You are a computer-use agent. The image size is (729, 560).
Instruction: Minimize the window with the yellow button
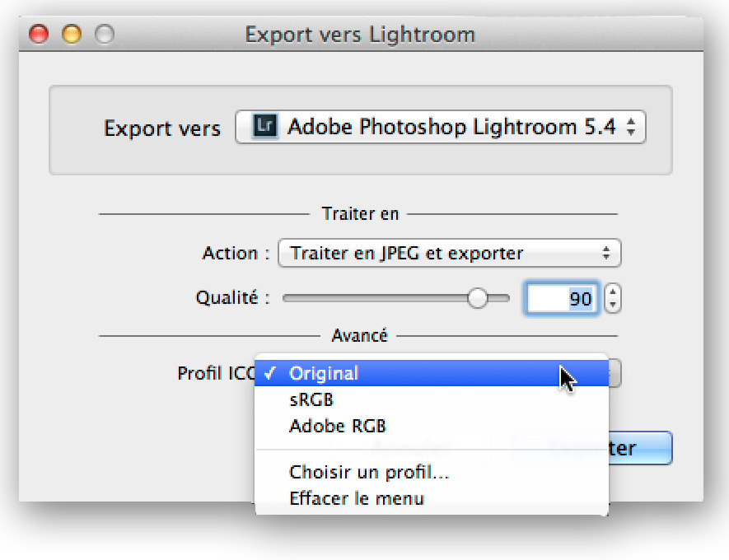[72, 35]
